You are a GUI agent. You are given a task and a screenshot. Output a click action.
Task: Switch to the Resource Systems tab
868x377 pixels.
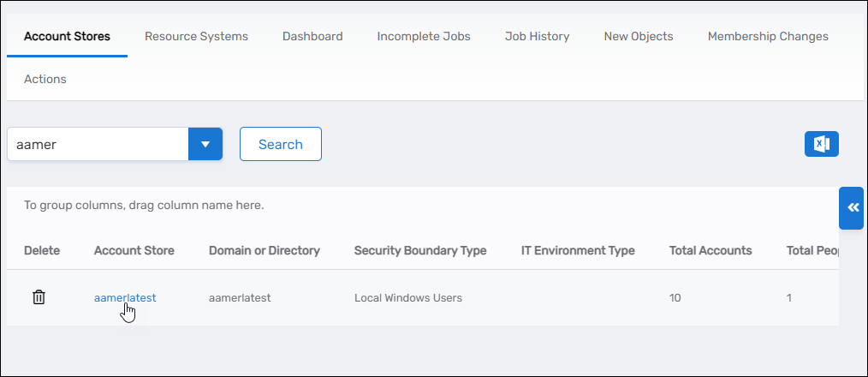point(196,36)
